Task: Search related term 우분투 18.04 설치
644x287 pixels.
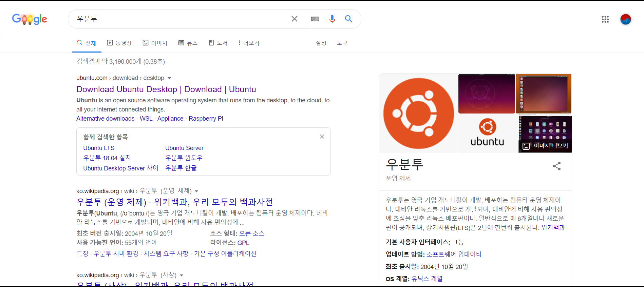Action: pos(107,158)
